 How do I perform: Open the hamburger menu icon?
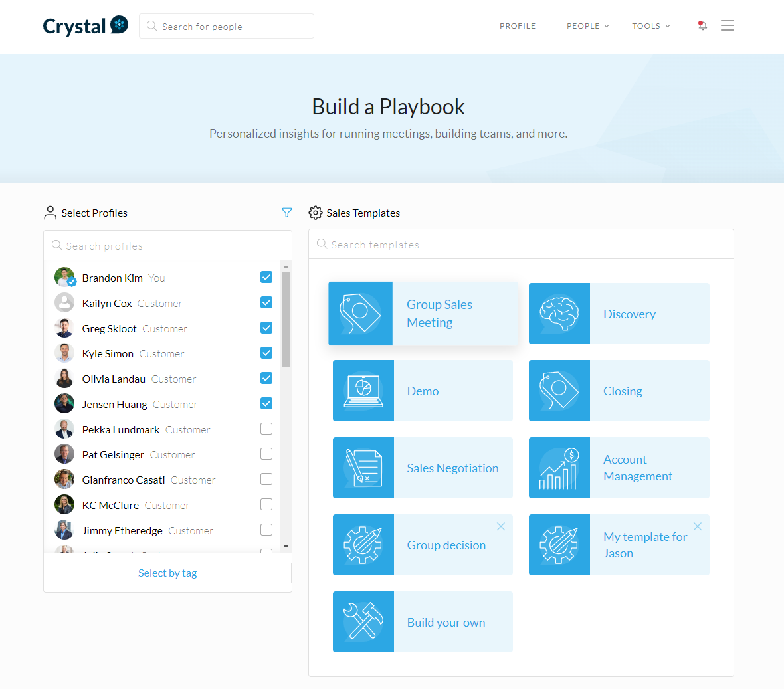click(x=728, y=25)
